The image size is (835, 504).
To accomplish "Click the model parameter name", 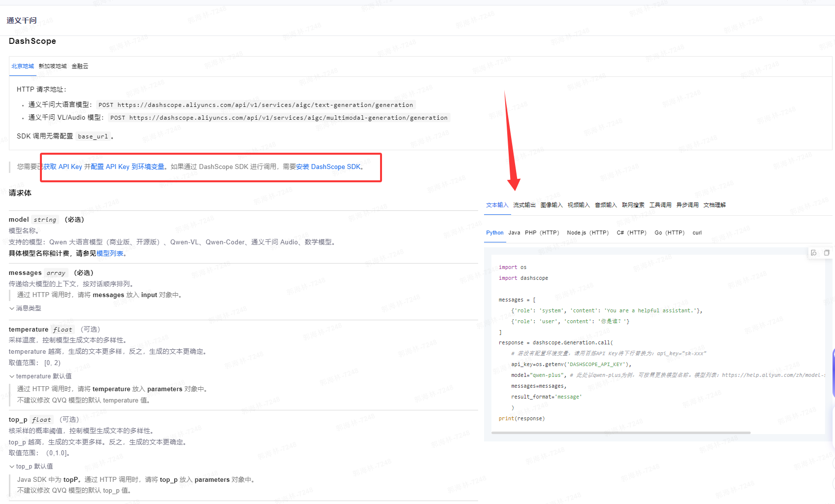I will click(x=19, y=220).
